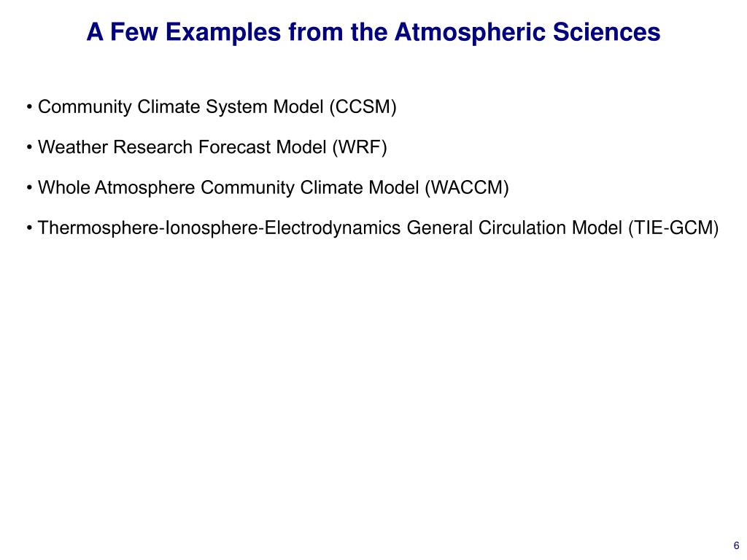The image size is (747, 560).
Task: Click the word Sciences in the title
Action: click(x=606, y=32)
